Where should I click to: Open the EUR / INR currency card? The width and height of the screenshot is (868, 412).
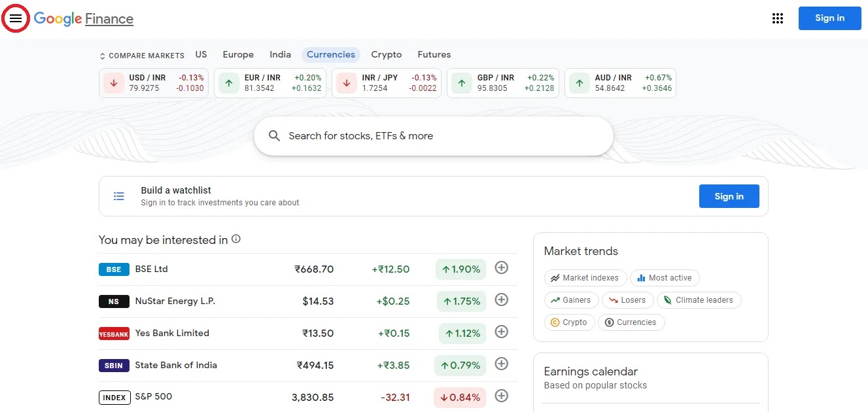tap(270, 83)
